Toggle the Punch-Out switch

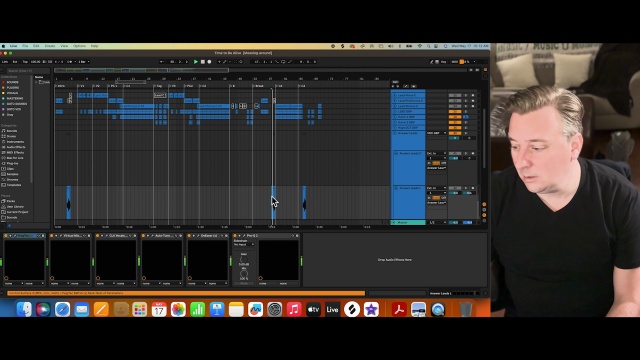click(x=290, y=62)
